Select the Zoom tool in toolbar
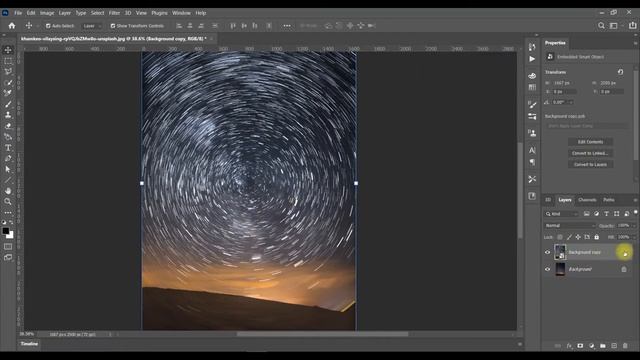Viewport: 640px width, 360px height. [x=8, y=202]
